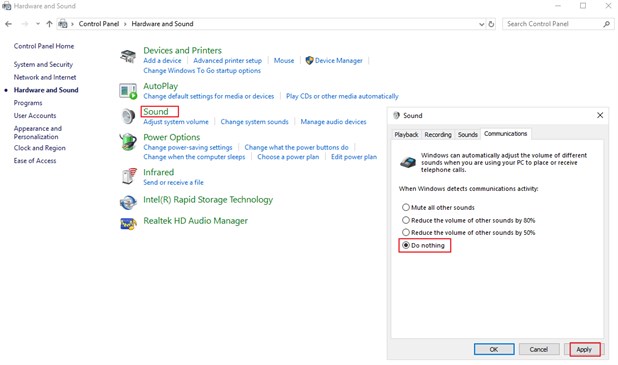Open Manage audio devices link
618x365 pixels.
333,122
